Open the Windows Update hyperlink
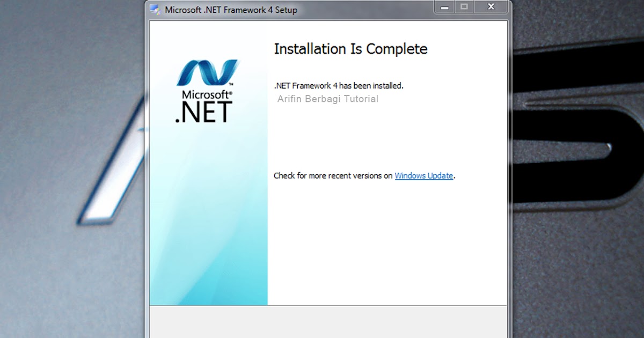Screen dimensions: 644x338 pyautogui.click(x=423, y=175)
